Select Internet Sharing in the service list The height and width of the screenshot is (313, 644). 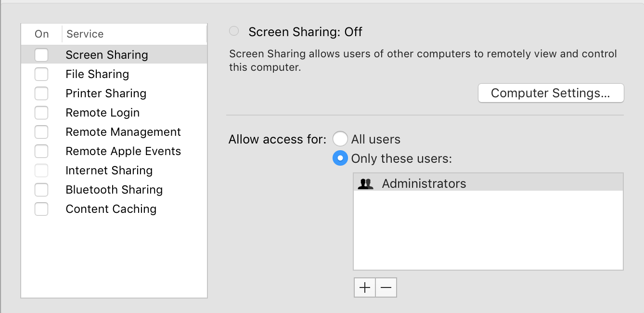point(109,170)
